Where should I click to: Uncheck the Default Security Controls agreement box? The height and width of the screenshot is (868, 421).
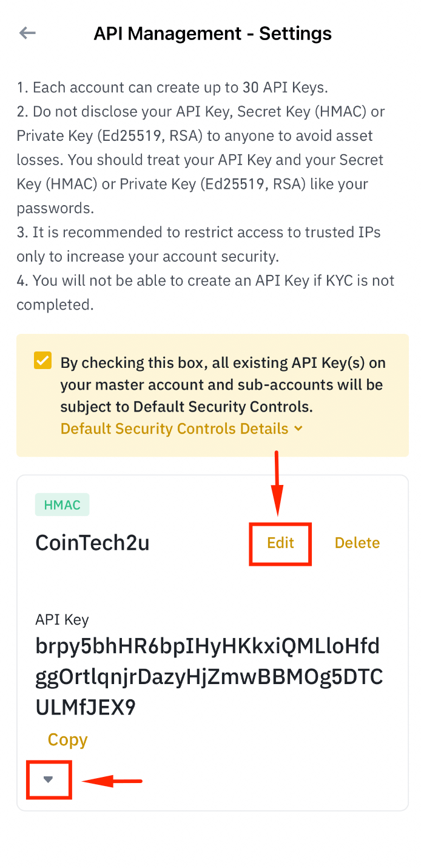[41, 361]
